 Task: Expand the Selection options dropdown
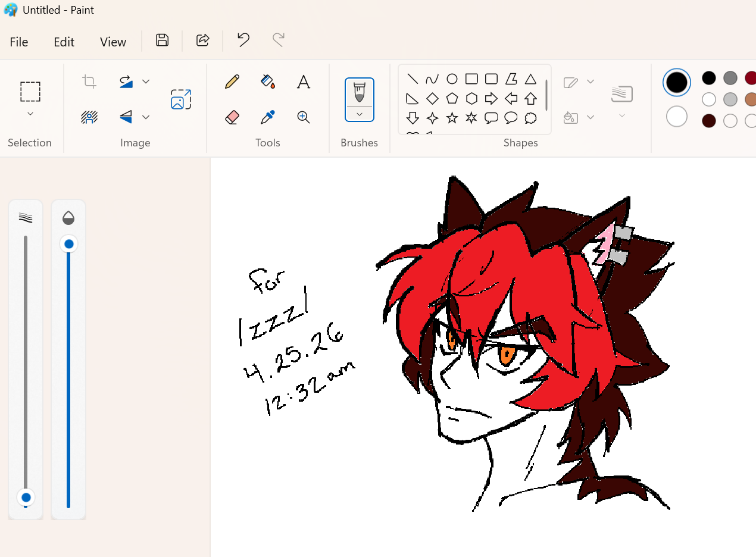click(30, 114)
